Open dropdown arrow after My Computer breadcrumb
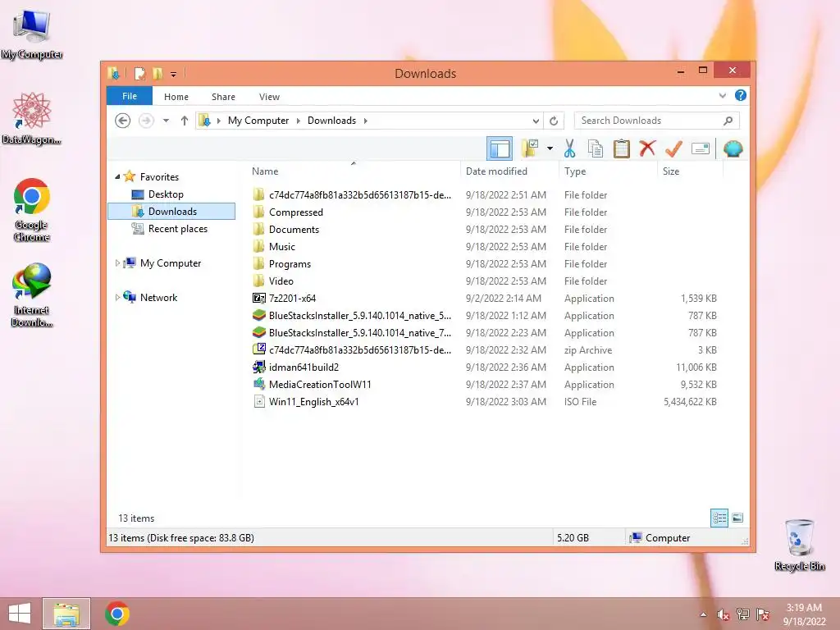The width and height of the screenshot is (840, 630). [x=299, y=121]
